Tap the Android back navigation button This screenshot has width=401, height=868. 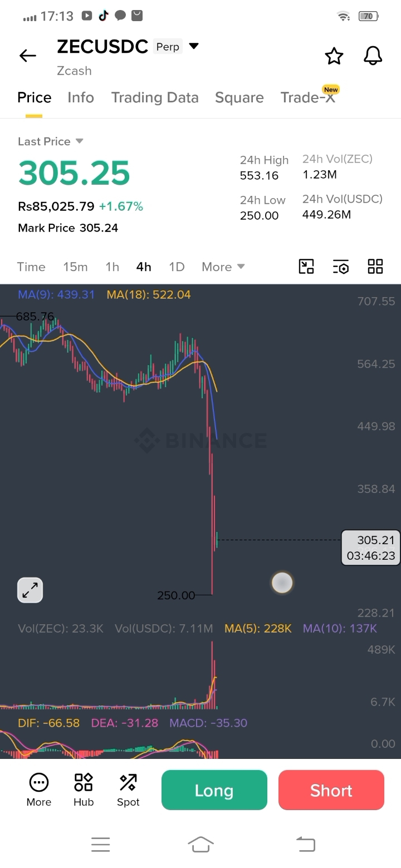(x=306, y=844)
